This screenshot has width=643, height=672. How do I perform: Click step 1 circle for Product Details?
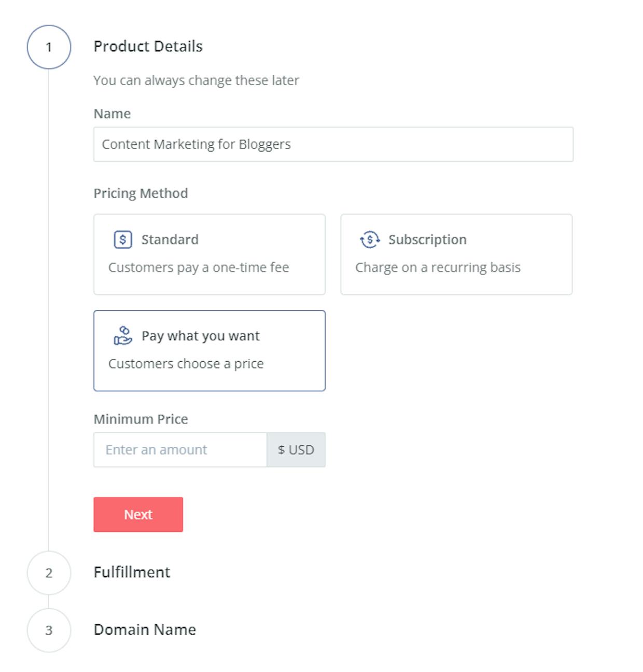point(49,47)
